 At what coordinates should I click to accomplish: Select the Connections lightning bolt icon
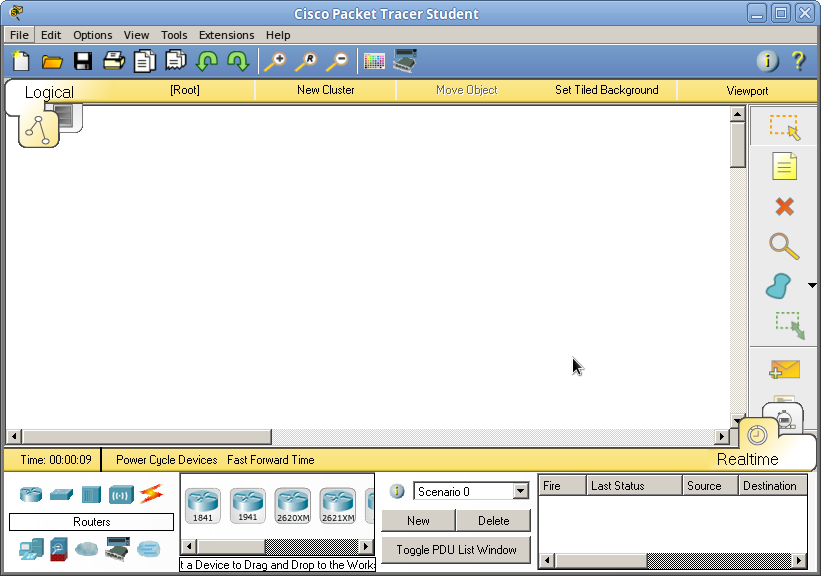[151, 494]
